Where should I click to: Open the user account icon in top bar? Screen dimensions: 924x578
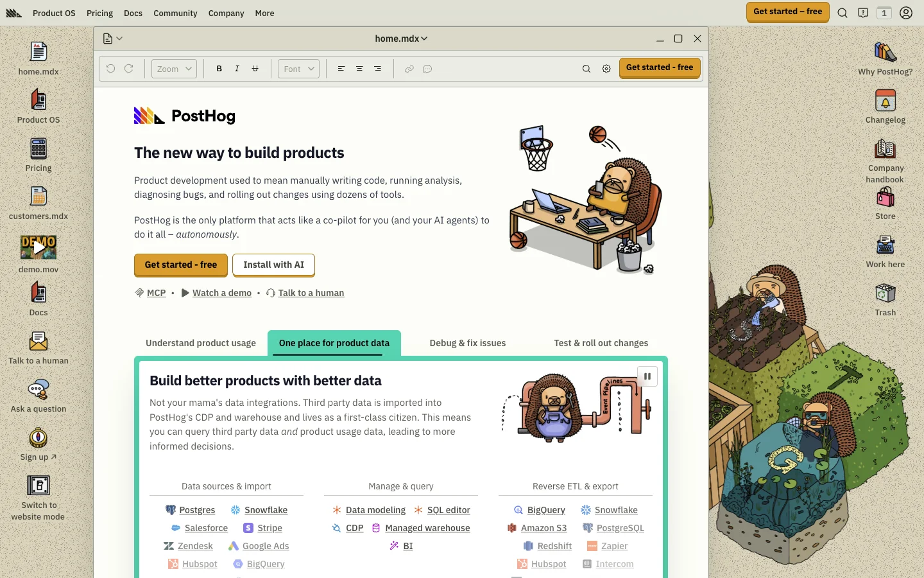point(906,13)
